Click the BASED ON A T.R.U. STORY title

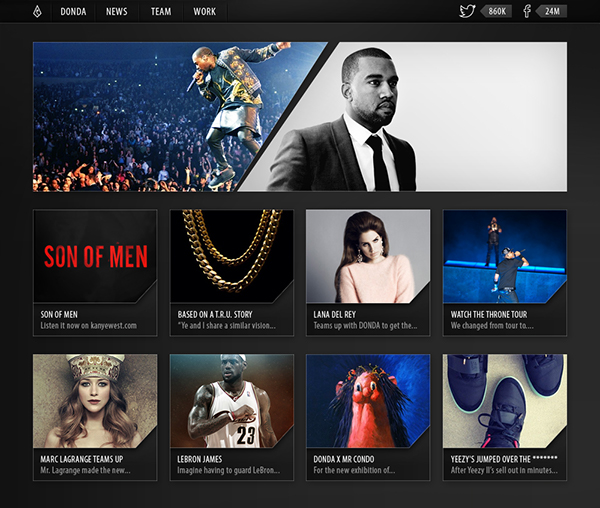215,314
